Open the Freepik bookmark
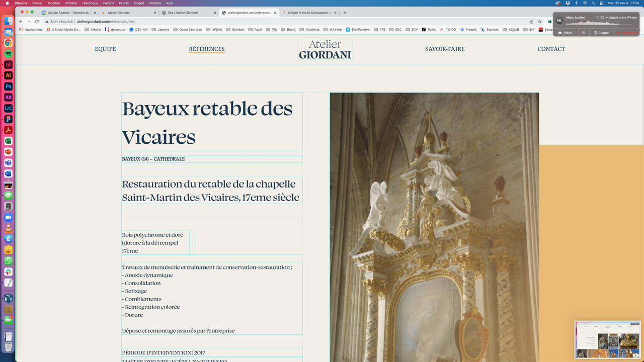This screenshot has height=362, width=644. (468, 30)
